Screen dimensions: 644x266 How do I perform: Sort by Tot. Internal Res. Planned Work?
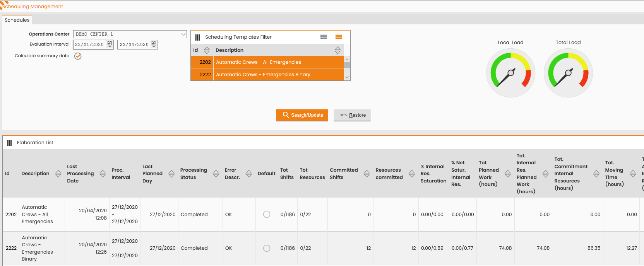pos(545,174)
